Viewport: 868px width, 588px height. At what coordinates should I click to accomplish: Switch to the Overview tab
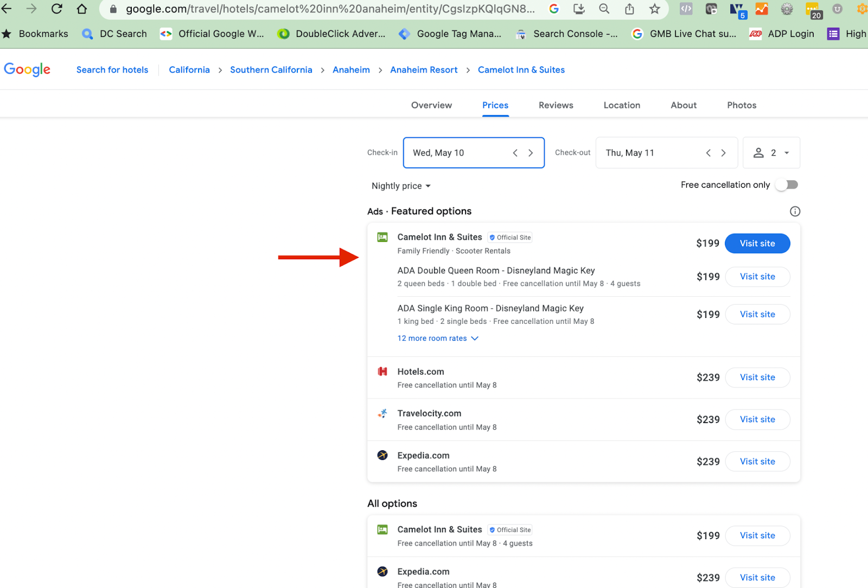[431, 105]
